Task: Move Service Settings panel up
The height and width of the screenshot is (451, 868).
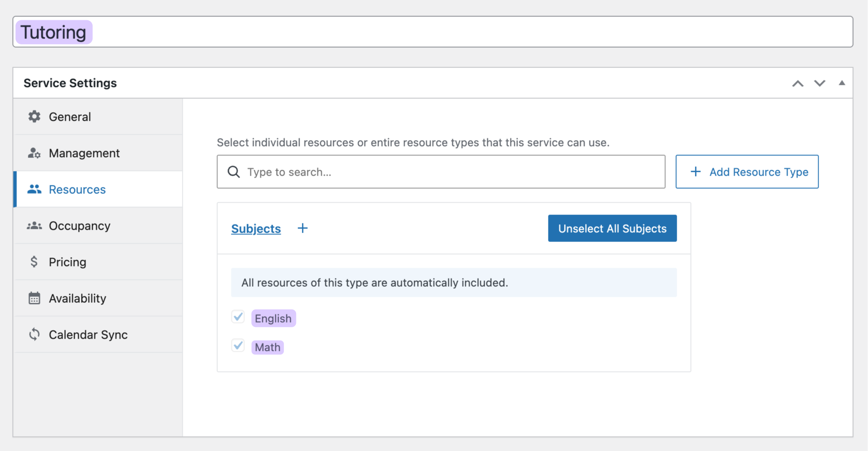Action: tap(797, 83)
